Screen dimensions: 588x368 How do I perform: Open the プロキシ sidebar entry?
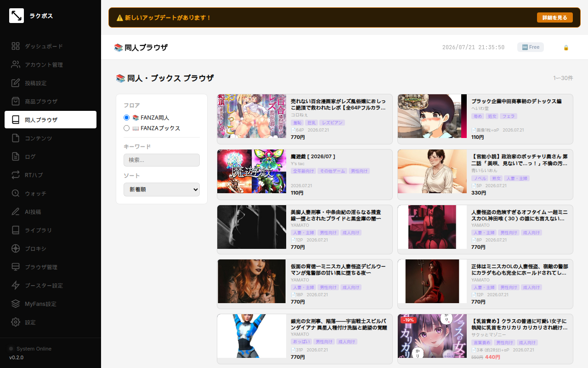tap(51, 248)
